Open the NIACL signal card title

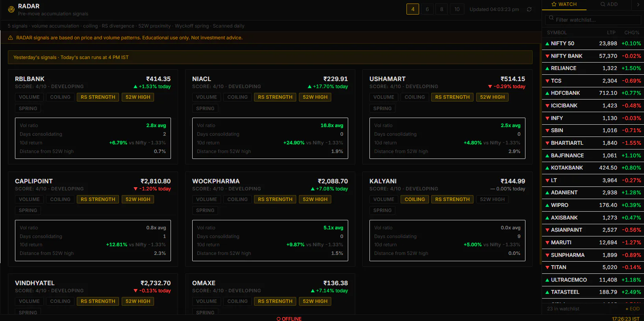[202, 79]
